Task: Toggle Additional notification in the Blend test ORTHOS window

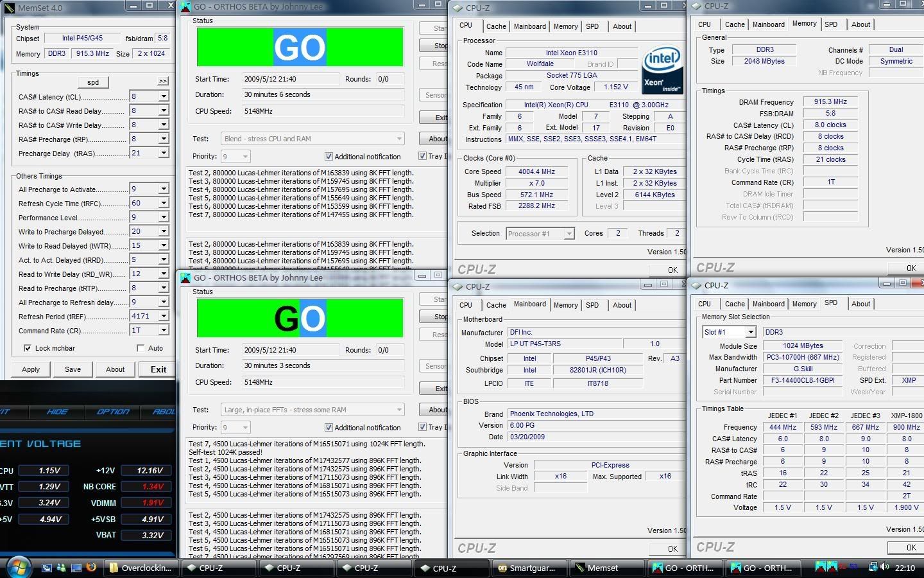Action: point(329,157)
